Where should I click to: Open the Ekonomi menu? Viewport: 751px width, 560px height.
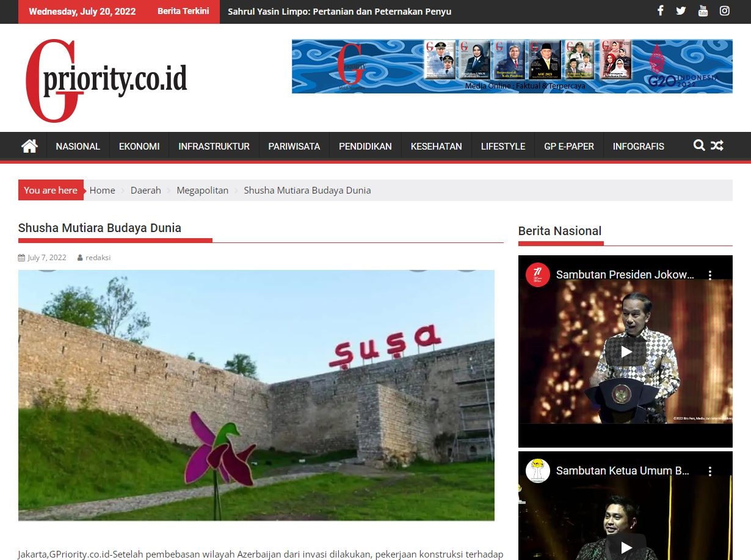point(139,147)
